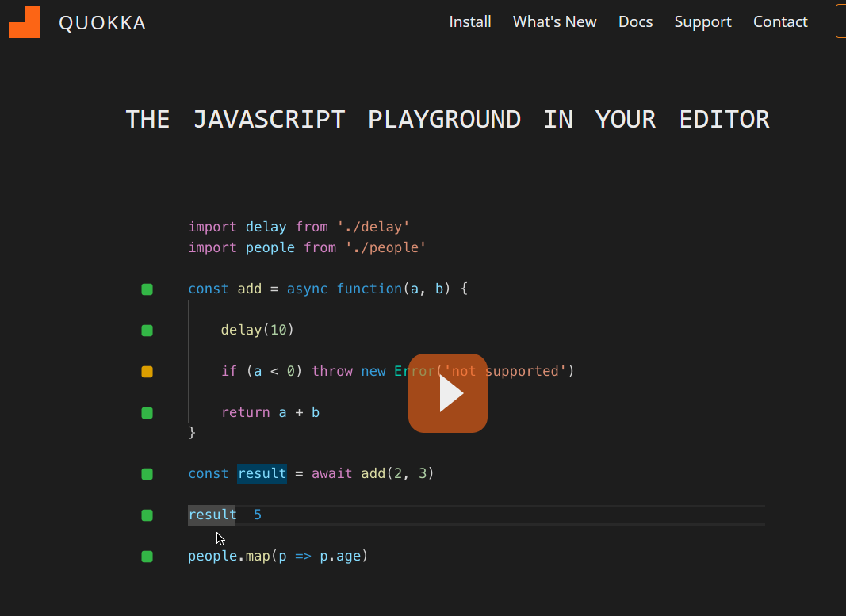
Task: Click the green indicator beside the return statement
Action: (147, 412)
